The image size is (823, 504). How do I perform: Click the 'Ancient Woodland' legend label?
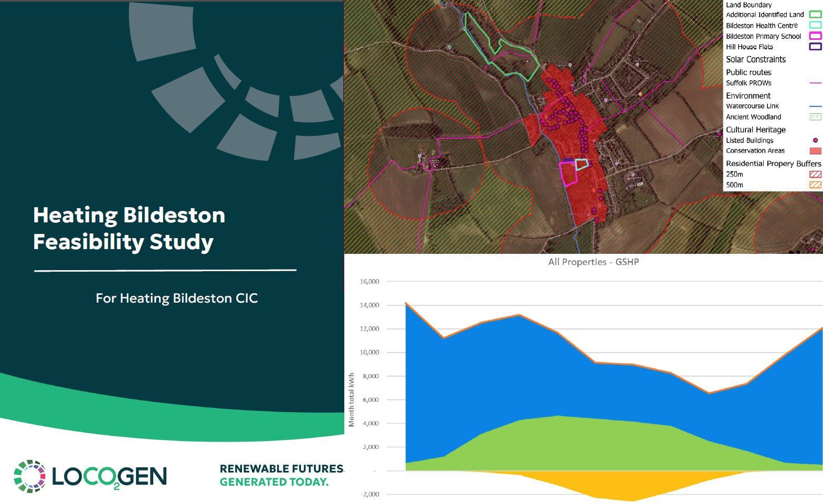tap(753, 117)
